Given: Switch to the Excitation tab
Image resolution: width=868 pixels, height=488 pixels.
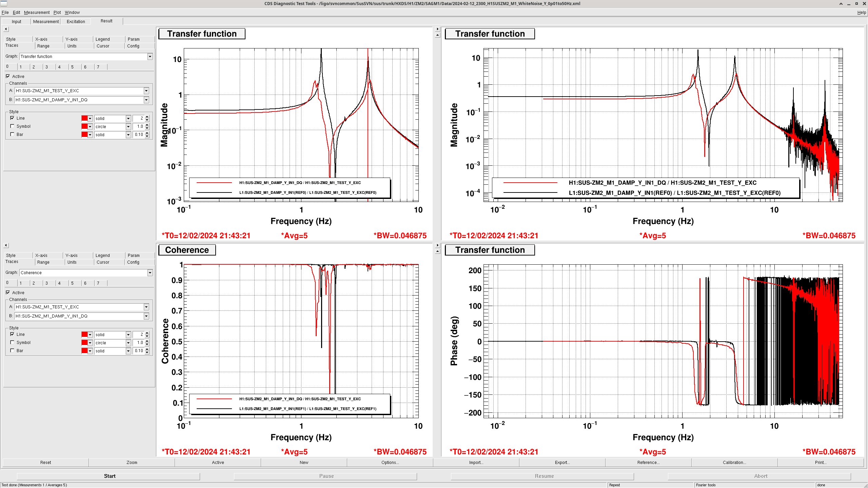Looking at the screenshot, I should [76, 21].
